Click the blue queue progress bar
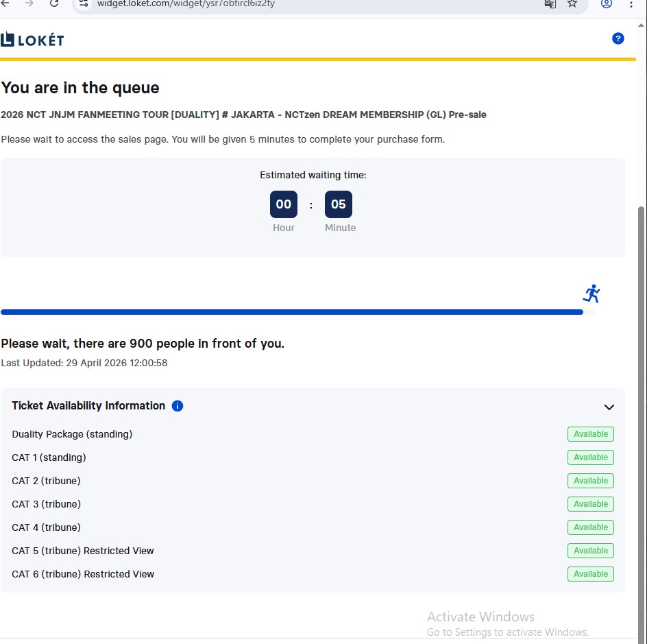Screen dimensions: 647x644 [x=292, y=312]
